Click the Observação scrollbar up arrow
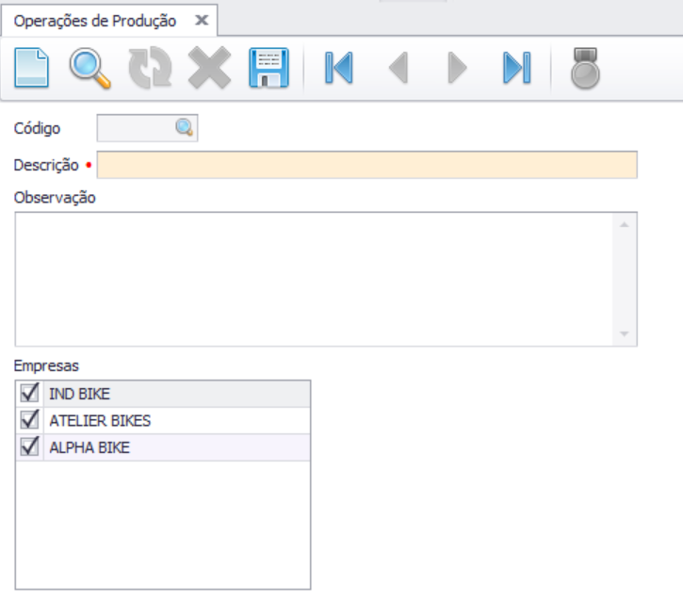 [x=624, y=224]
